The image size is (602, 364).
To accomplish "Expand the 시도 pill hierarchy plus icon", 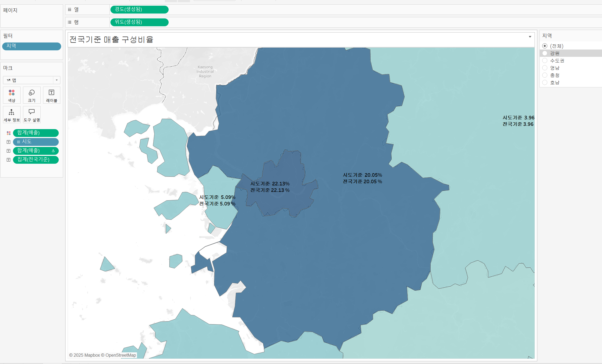I will [19, 142].
